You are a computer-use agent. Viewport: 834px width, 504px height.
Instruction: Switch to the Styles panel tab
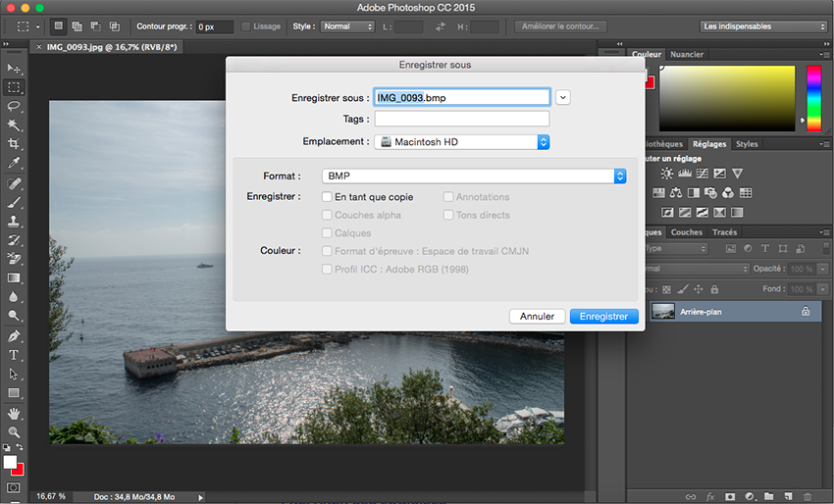[747, 144]
